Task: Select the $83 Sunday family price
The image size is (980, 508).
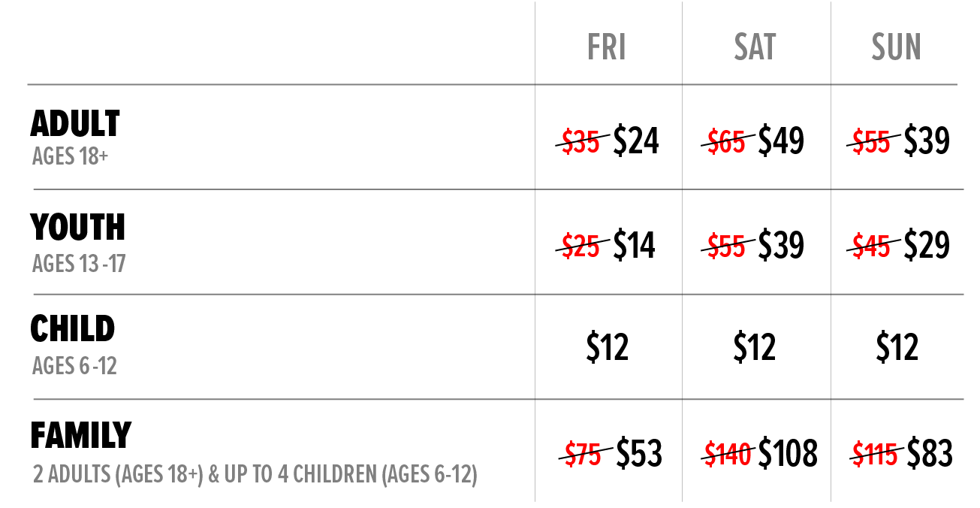Action: (930, 453)
